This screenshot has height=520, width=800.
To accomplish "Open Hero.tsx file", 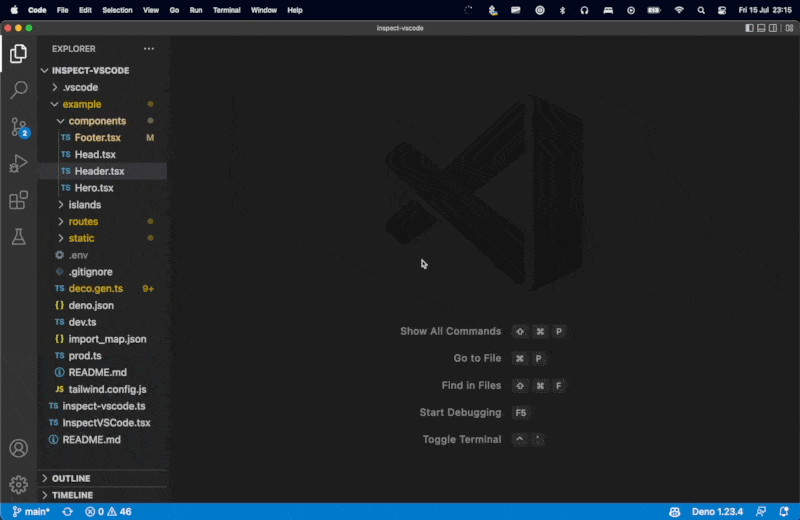I will point(103,188).
